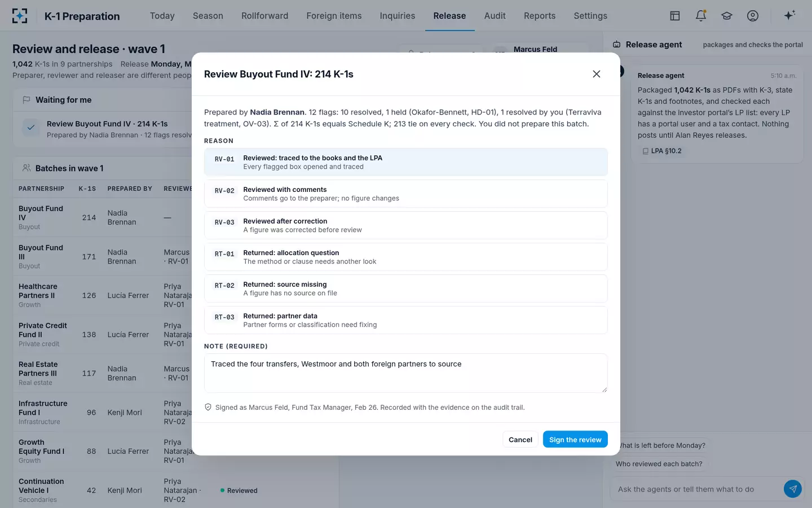This screenshot has height=508, width=812.
Task: Choose 'Who reviewed each batch?' suggestion
Action: tap(659, 463)
